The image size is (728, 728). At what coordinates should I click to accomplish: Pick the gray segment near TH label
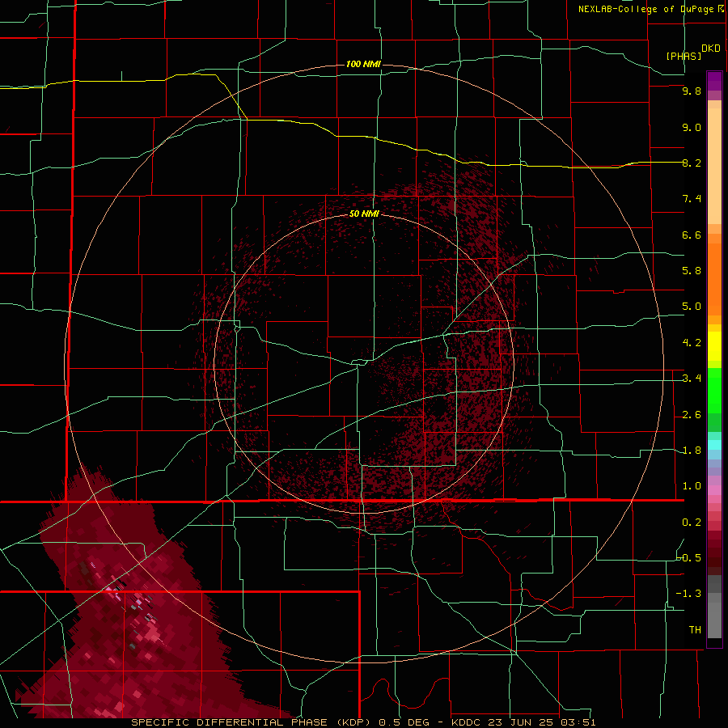(714, 620)
